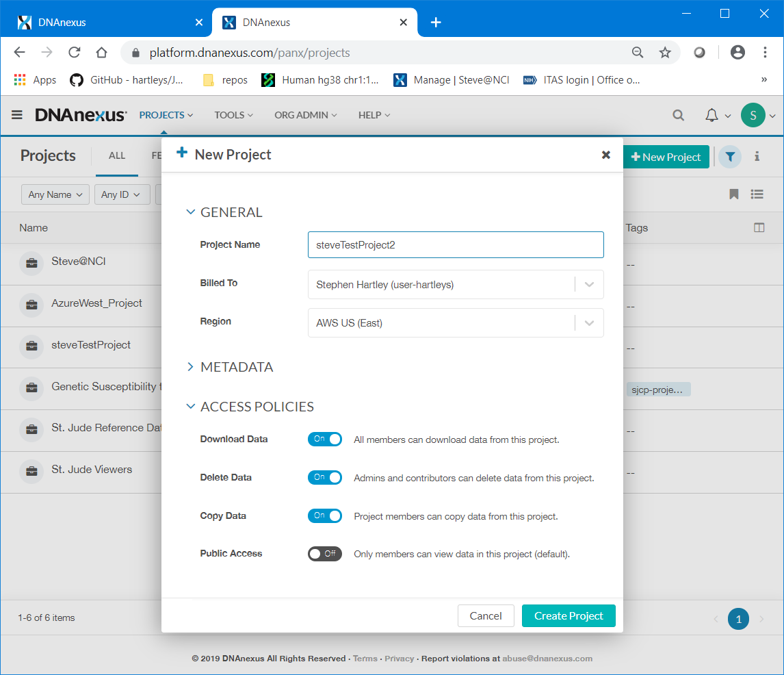Screen dimensions: 784x675
Task: Click the Create Project button
Action: [x=569, y=616]
